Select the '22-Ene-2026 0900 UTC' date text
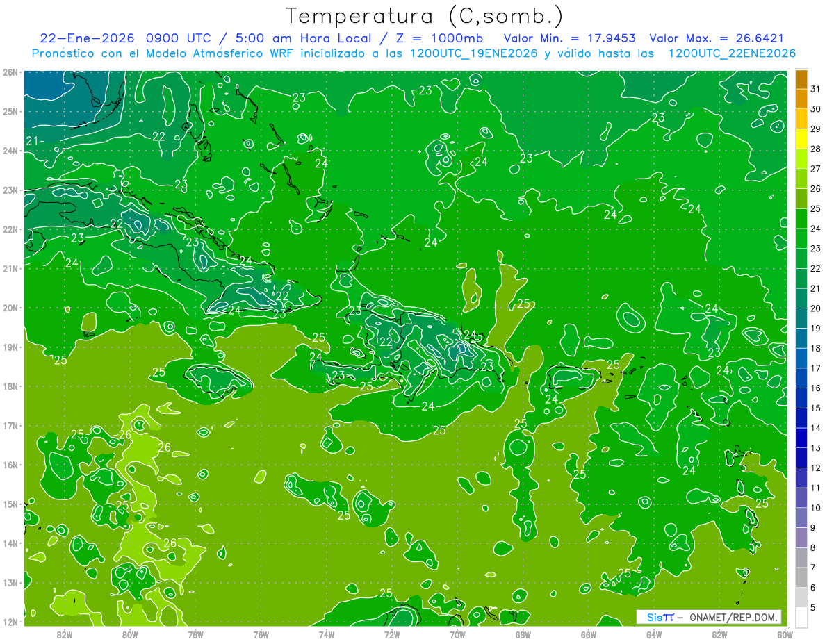Screen dimensions: 834x644 (x=126, y=38)
